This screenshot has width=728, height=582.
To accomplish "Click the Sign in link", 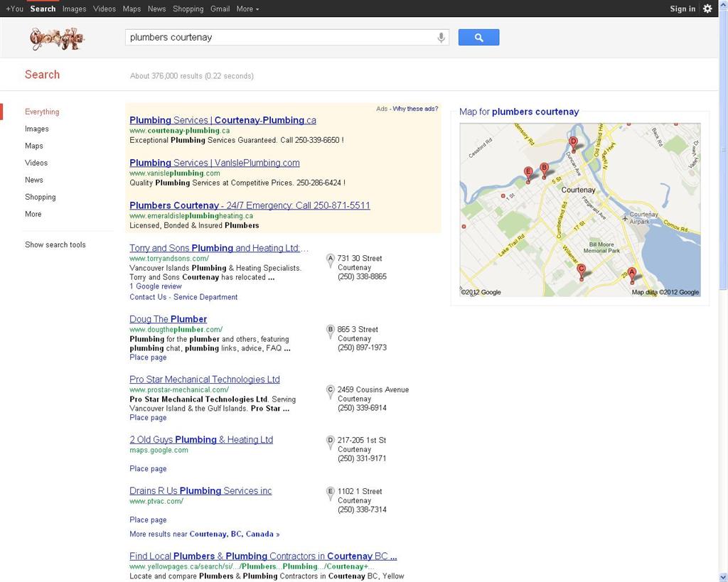I will point(682,9).
